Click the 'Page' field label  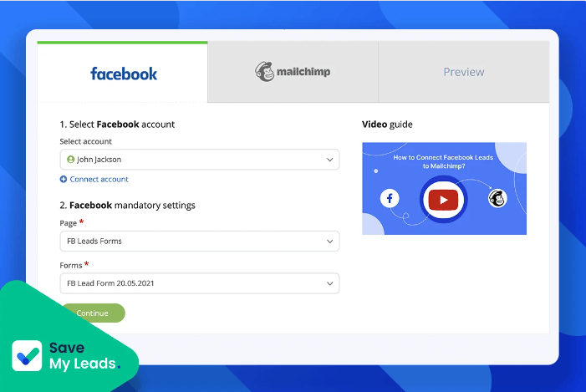click(x=68, y=223)
